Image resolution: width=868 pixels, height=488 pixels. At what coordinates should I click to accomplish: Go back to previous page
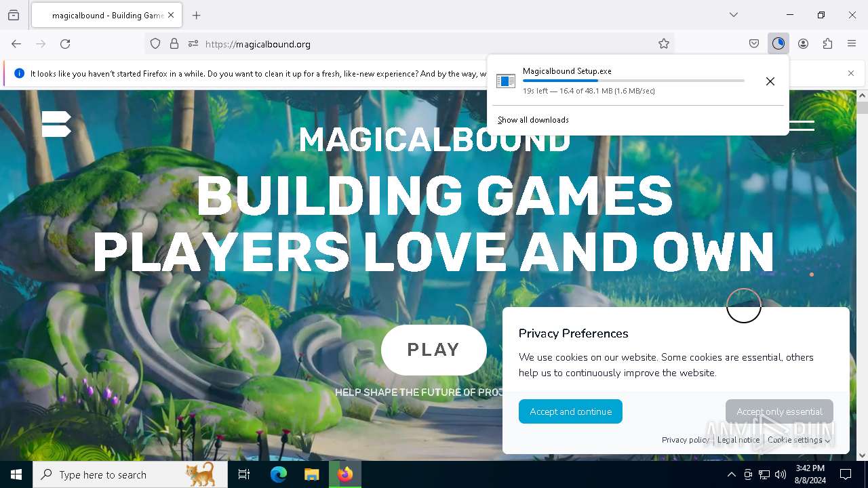point(16,44)
